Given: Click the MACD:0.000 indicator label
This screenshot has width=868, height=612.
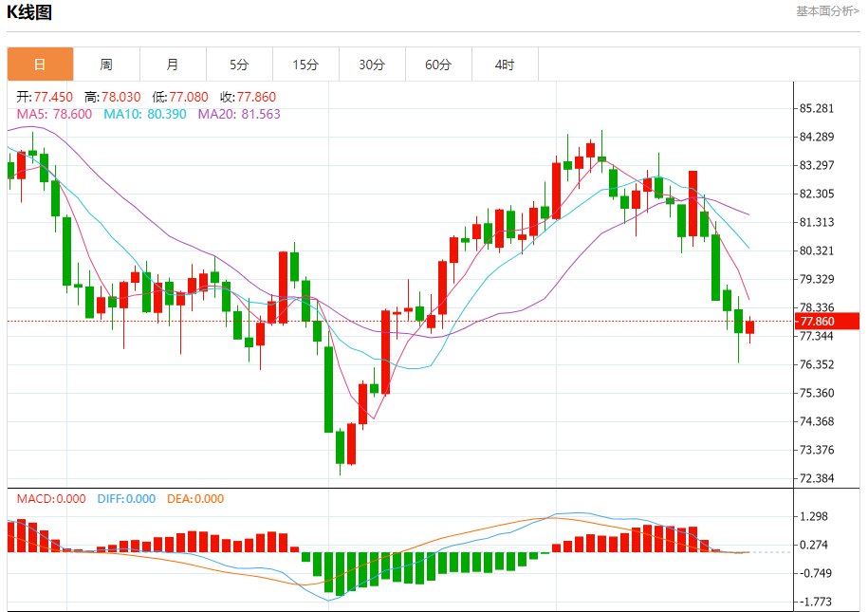Looking at the screenshot, I should (x=51, y=499).
